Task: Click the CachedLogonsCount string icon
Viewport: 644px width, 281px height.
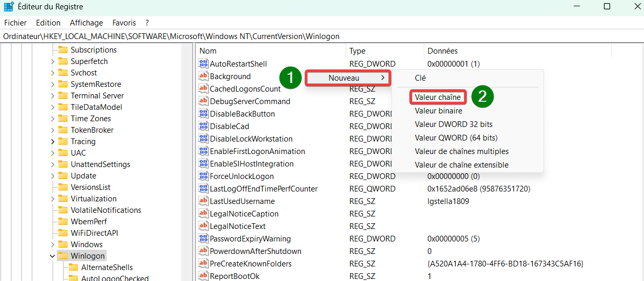Action: coord(204,89)
